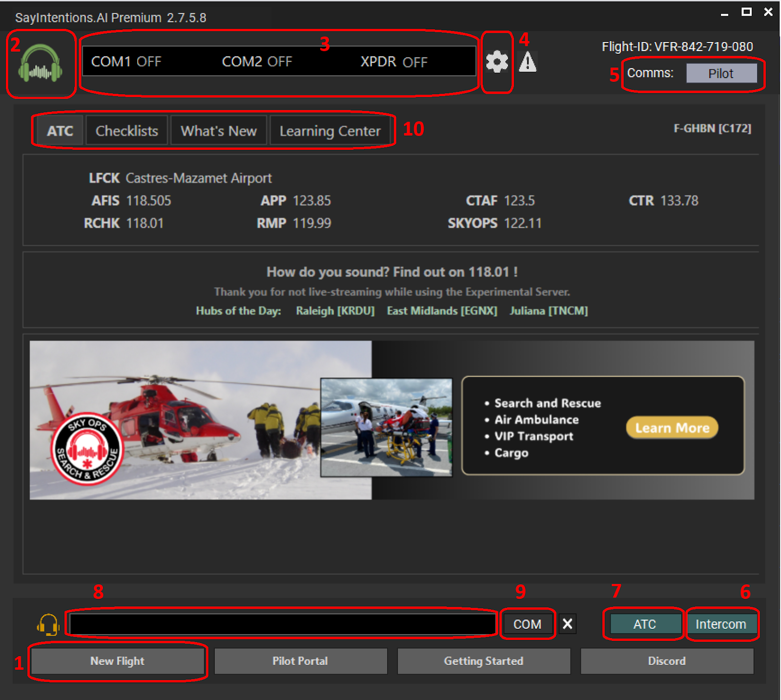Click the COM2 OFF radio display

tap(257, 62)
